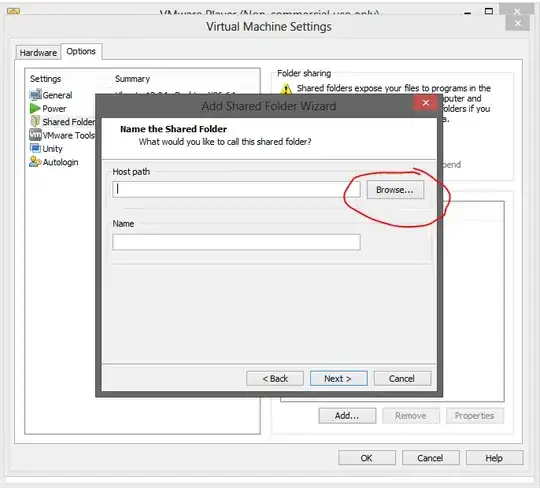Switch to the Hardware tab
This screenshot has width=540, height=488.
click(x=38, y=53)
